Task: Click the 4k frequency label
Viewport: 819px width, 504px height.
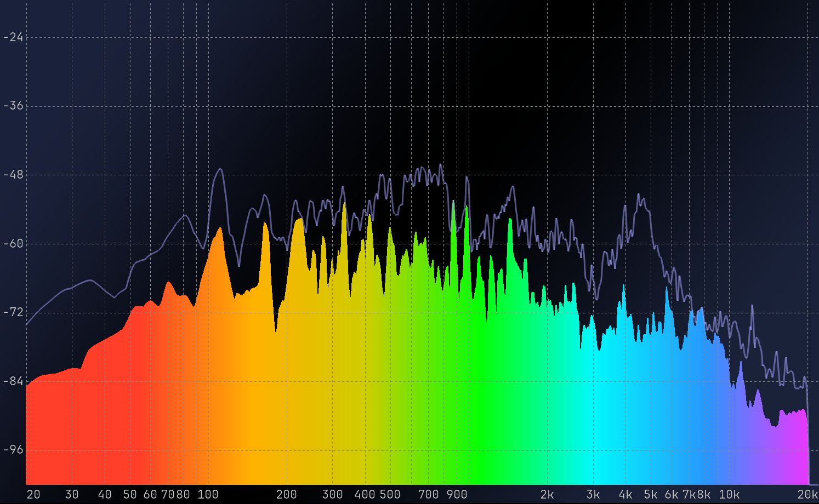Action: click(x=625, y=495)
